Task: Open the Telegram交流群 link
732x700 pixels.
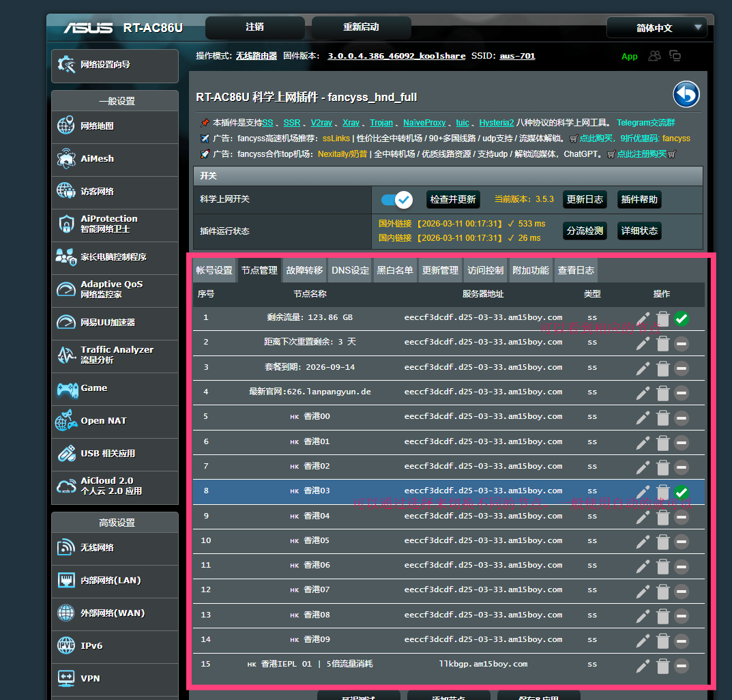Action: [x=645, y=123]
